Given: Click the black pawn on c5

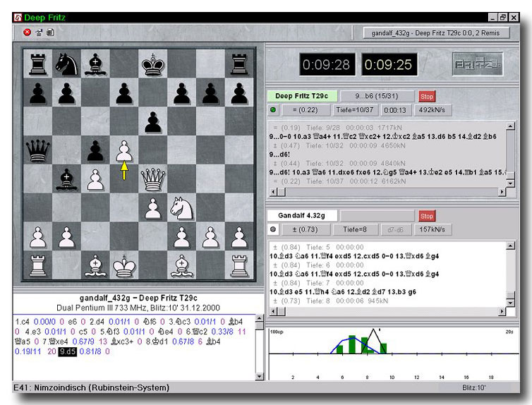Looking at the screenshot, I should coord(95,150).
